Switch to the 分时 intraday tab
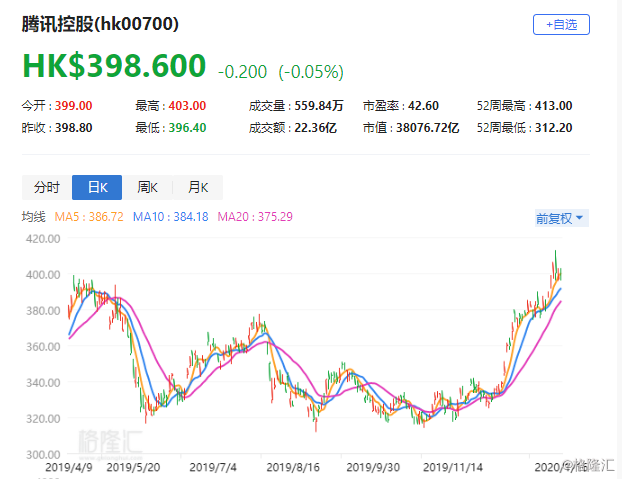The image size is (622, 479). point(47,187)
